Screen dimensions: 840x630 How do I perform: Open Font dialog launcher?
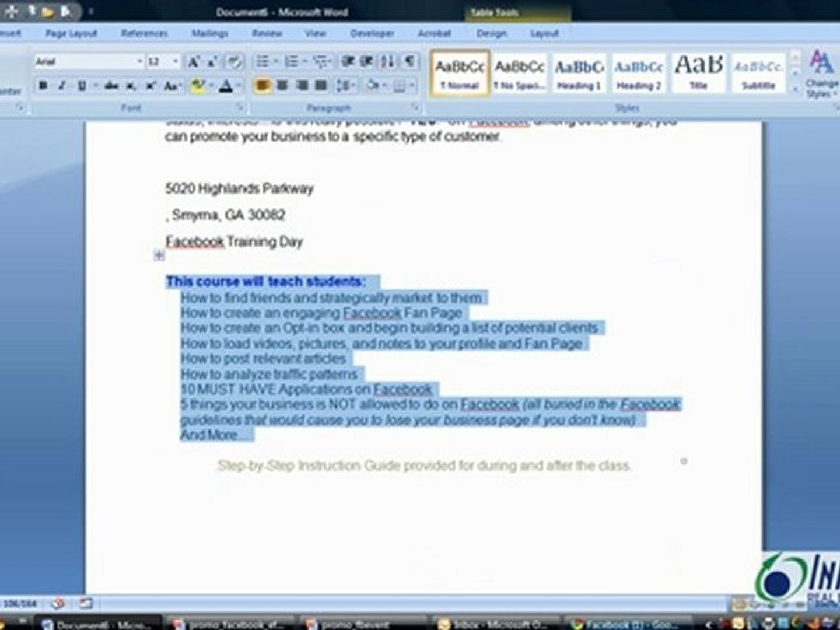239,107
